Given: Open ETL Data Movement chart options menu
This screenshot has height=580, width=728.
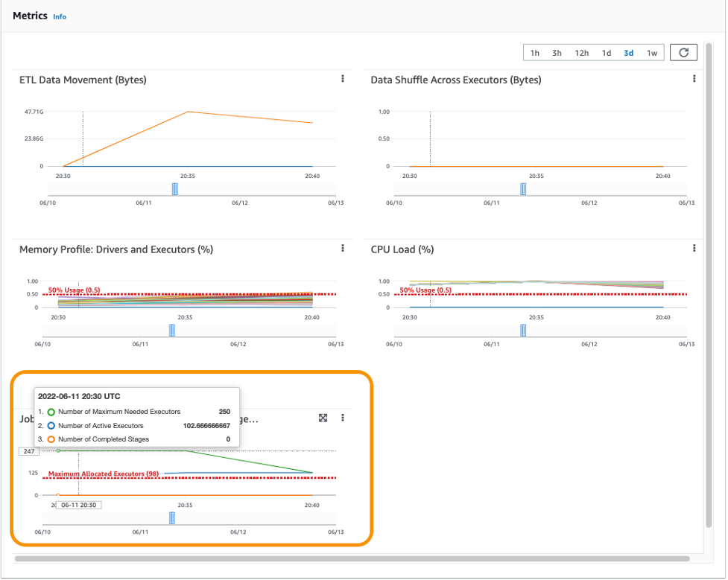Looking at the screenshot, I should click(x=343, y=79).
